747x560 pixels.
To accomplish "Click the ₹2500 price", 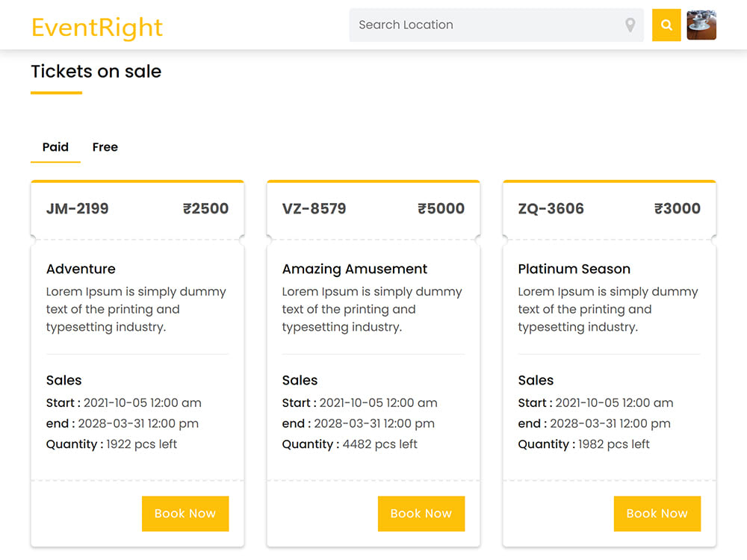I will 206,208.
